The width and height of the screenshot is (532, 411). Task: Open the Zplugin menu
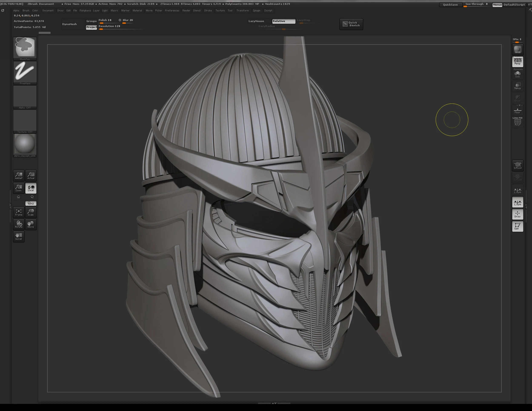pos(256,10)
